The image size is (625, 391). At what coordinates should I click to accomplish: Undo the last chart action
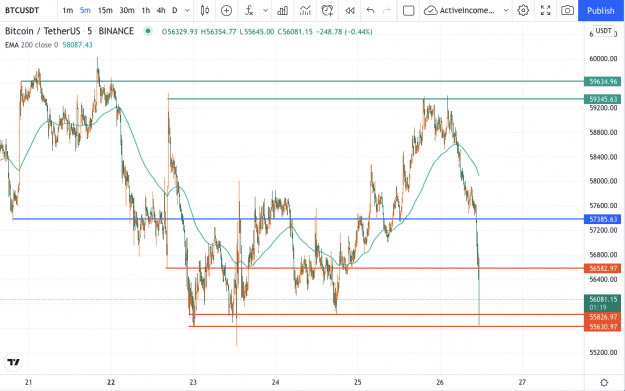[x=370, y=10]
